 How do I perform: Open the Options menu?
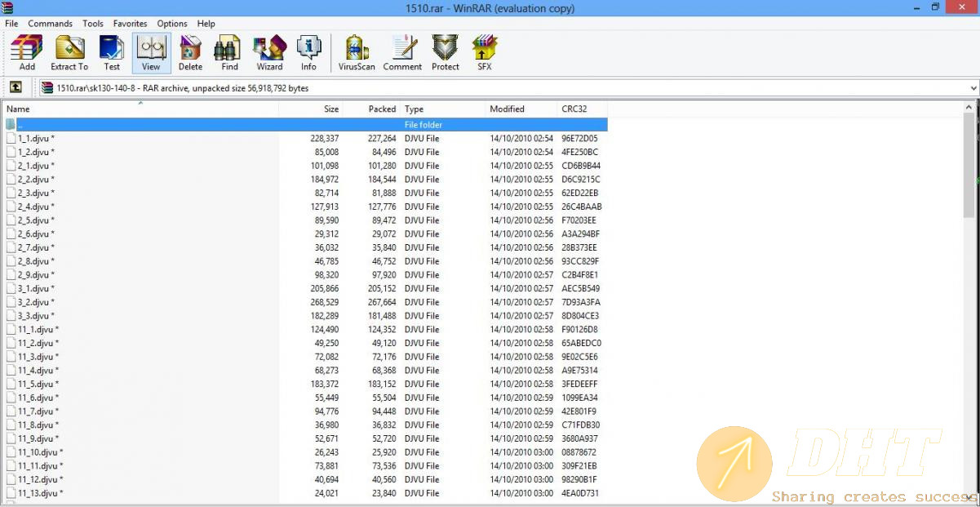[172, 24]
